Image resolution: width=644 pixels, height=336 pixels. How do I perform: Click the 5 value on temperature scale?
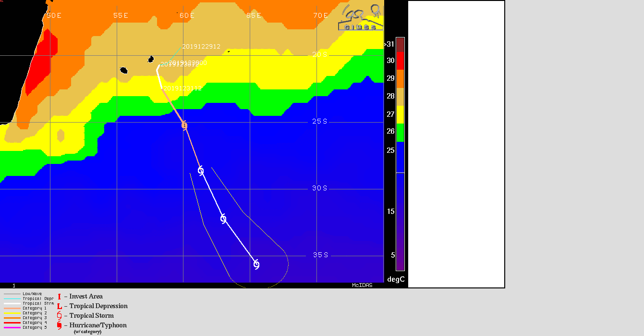pyautogui.click(x=393, y=255)
